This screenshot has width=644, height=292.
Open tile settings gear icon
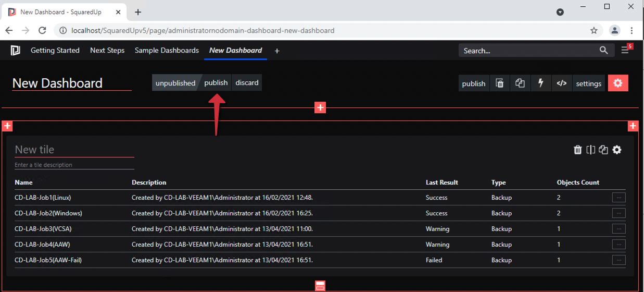click(x=617, y=150)
